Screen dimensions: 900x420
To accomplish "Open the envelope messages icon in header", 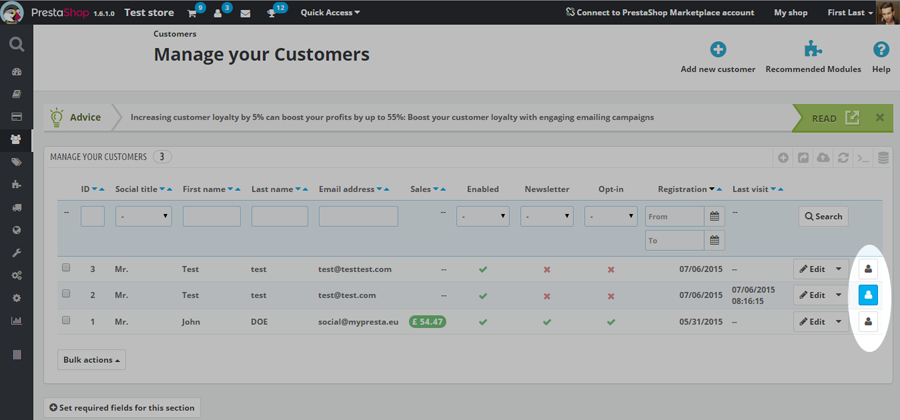I will [245, 13].
